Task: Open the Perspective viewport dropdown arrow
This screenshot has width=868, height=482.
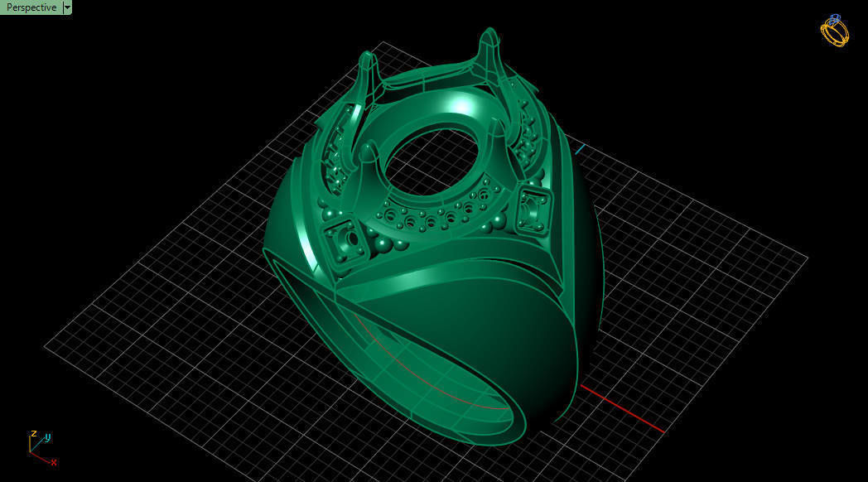Action: (x=68, y=7)
